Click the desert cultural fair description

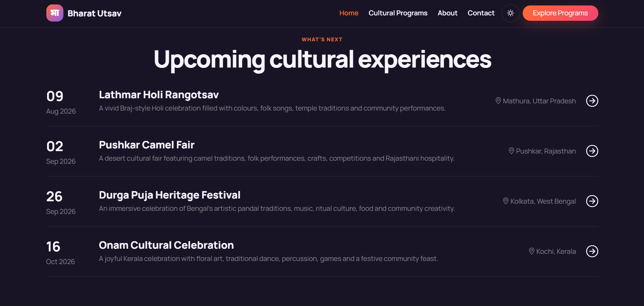coord(277,158)
